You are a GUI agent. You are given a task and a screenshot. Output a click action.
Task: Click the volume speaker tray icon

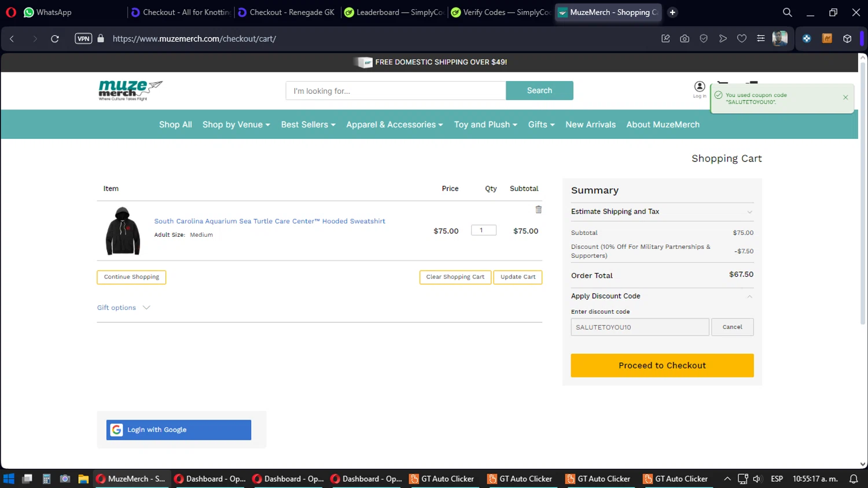coord(757,479)
